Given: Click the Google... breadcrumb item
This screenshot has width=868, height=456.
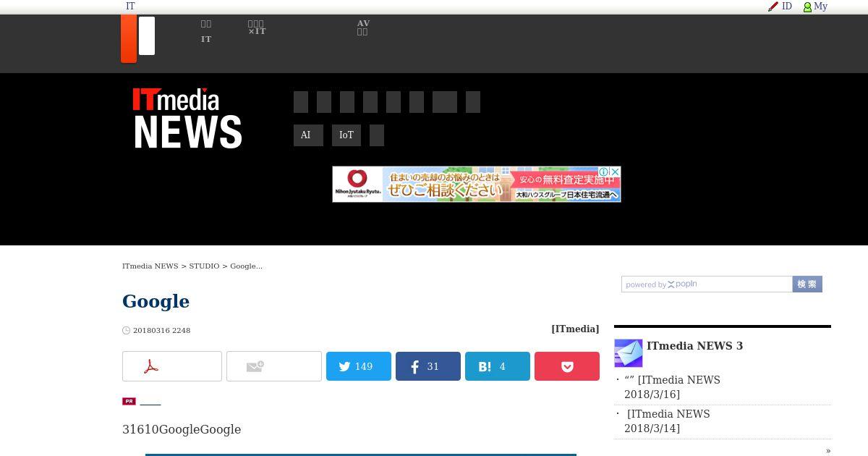Looking at the screenshot, I should pos(246,266).
